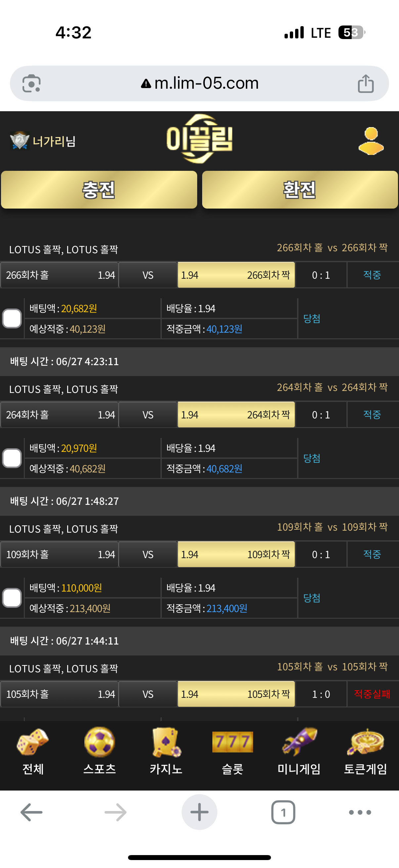Tap the m.lim-05.com address field
The height and width of the screenshot is (868, 399).
click(200, 83)
